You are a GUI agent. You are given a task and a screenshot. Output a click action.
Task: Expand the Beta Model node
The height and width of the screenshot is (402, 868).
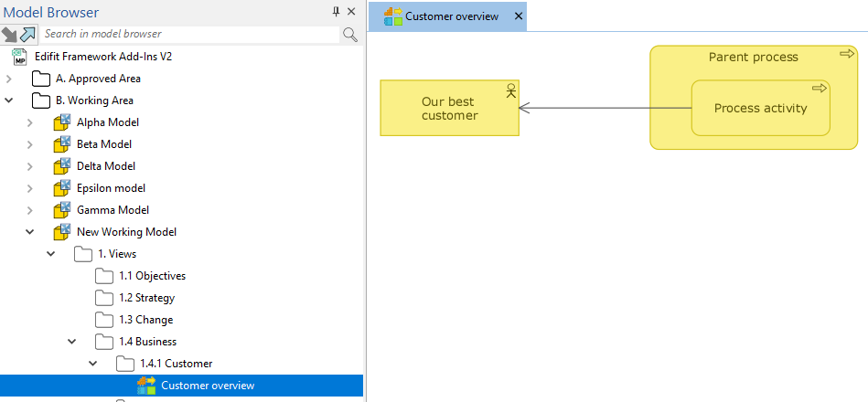pyautogui.click(x=30, y=144)
